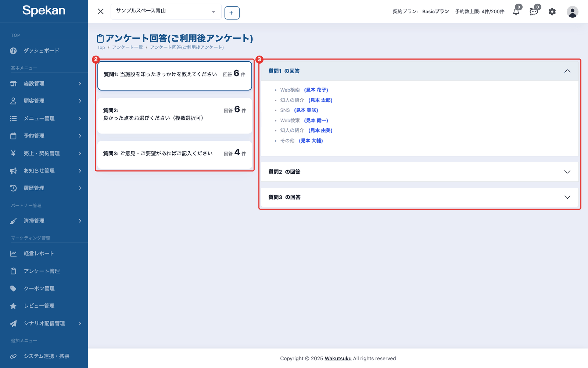Click the 履歴管理 history icon
This screenshot has height=368, width=588.
pyautogui.click(x=13, y=188)
